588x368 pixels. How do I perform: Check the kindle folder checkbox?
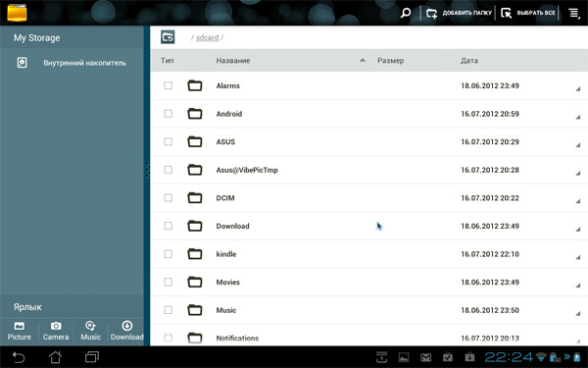pyautogui.click(x=168, y=254)
